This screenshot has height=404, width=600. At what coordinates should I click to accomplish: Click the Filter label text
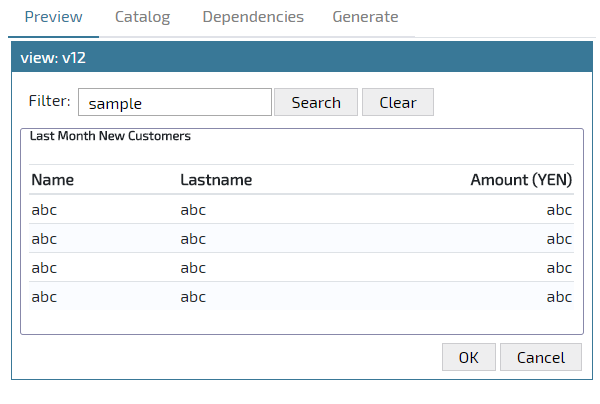pyautogui.click(x=50, y=101)
